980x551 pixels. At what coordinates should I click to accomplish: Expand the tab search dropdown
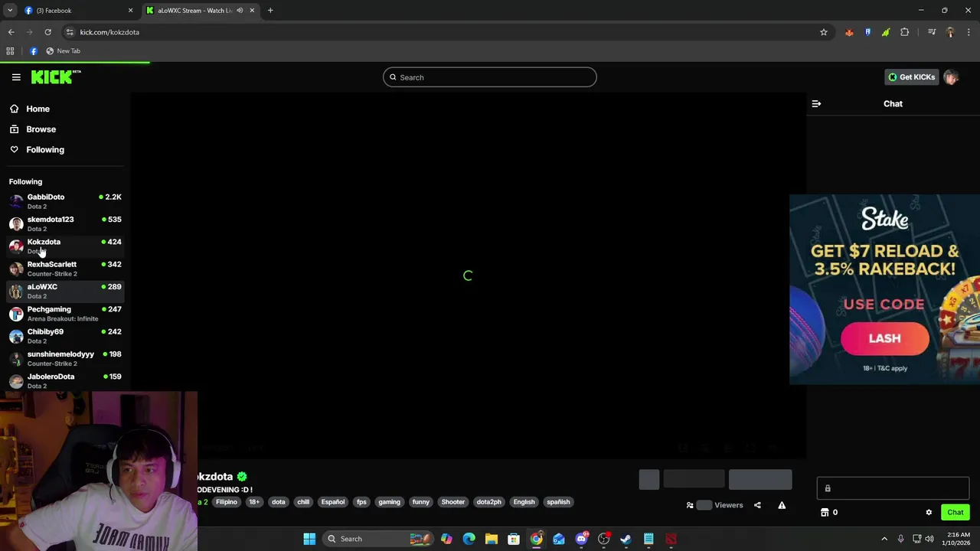click(x=10, y=11)
